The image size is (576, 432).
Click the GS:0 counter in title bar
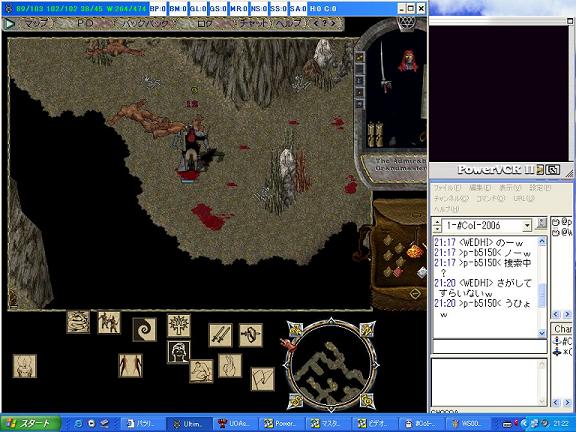[x=217, y=8]
